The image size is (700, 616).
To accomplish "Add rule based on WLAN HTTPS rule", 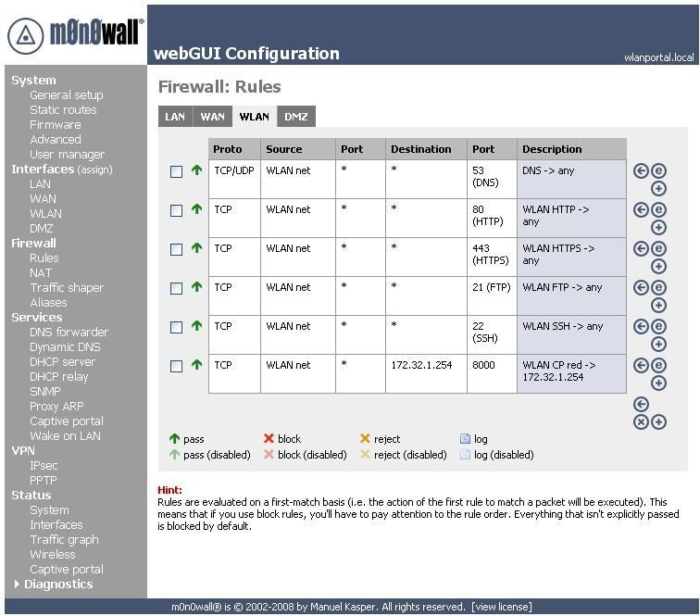I will coord(658,266).
